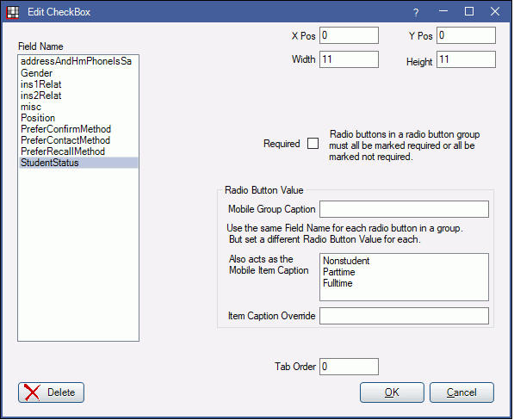The image size is (514, 420).
Task: Toggle the Required checkbox
Action: coord(313,144)
